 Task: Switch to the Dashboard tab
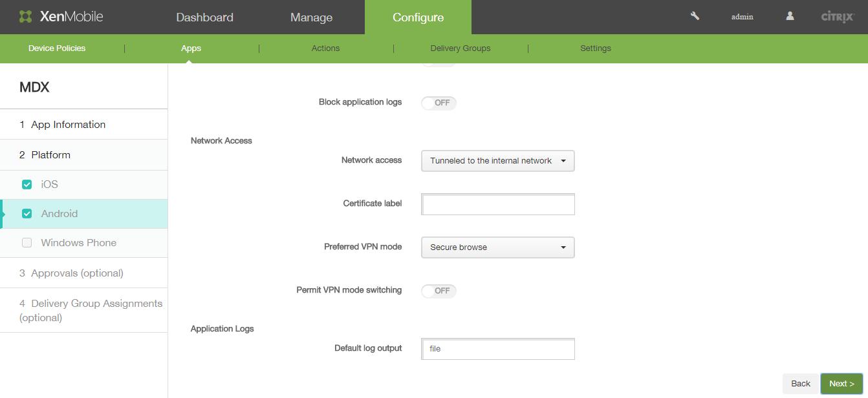(x=204, y=17)
